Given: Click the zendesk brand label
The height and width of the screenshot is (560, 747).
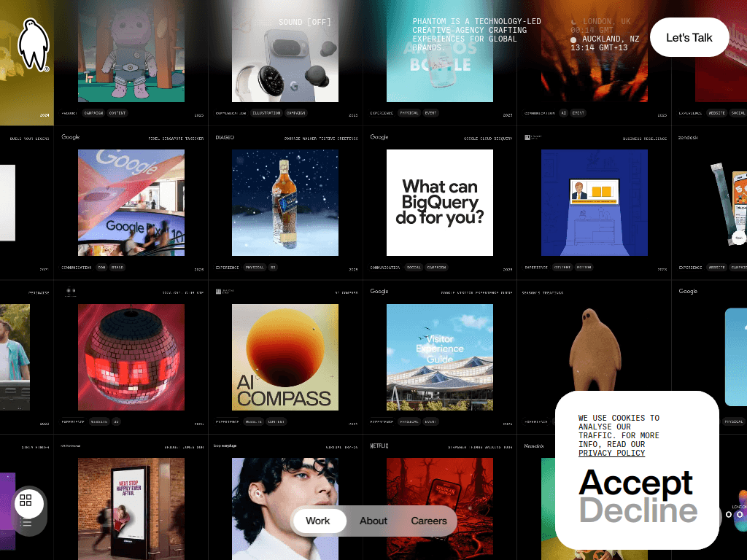Looking at the screenshot, I should pyautogui.click(x=689, y=138).
